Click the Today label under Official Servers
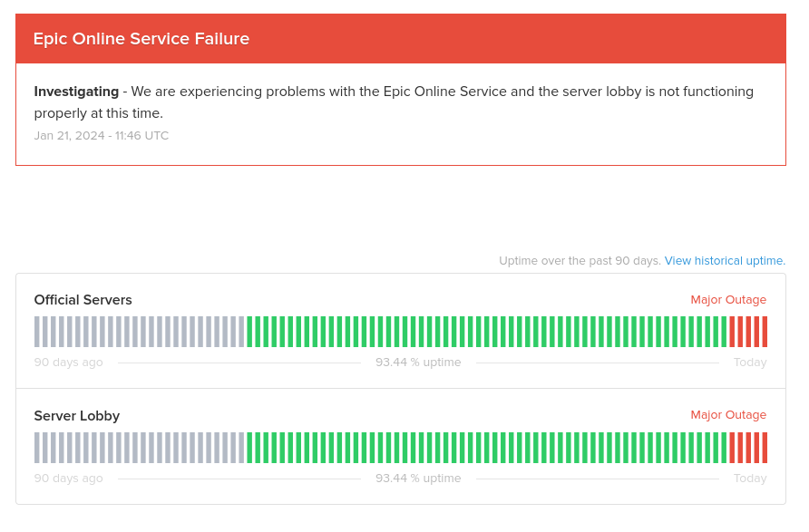 750,363
